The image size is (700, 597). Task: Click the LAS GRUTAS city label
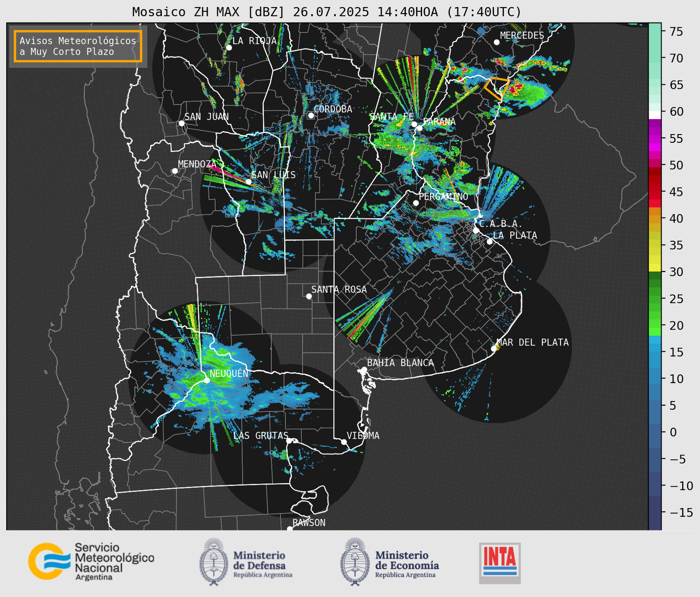(261, 436)
